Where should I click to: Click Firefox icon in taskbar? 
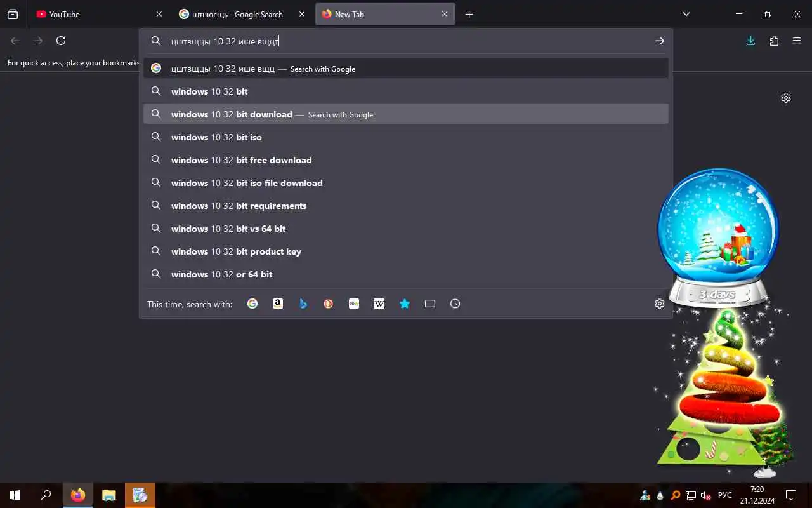tap(78, 495)
